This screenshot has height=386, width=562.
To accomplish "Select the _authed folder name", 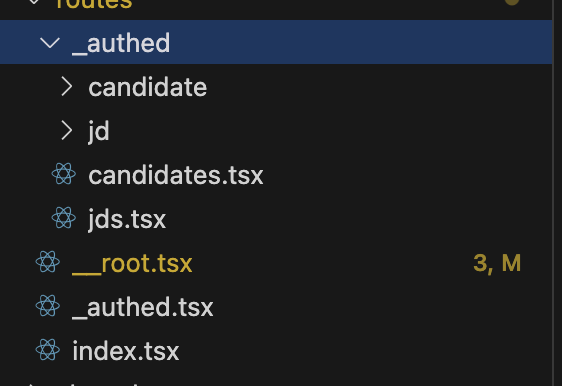I will click(x=121, y=44).
